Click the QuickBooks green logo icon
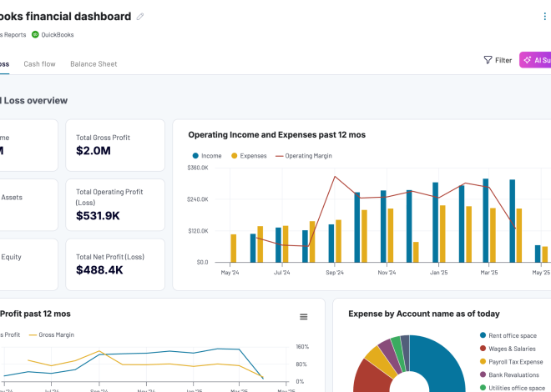 point(35,34)
